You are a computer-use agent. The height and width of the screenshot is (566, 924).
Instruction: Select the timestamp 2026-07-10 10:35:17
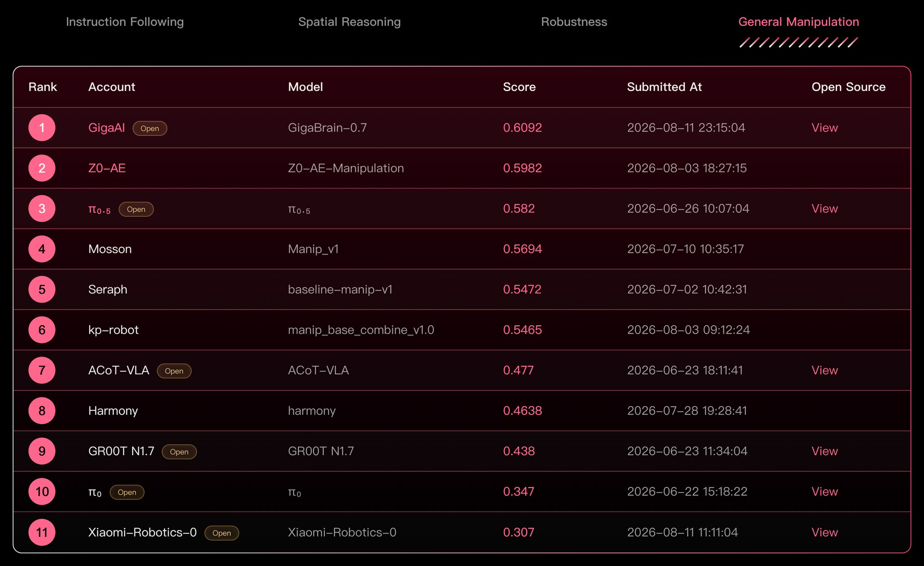pyautogui.click(x=686, y=249)
